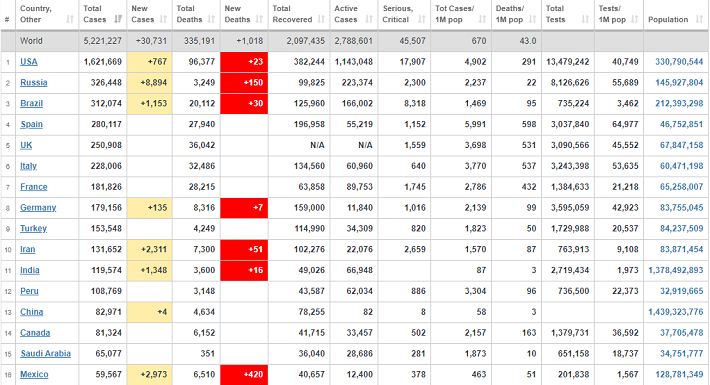Image resolution: width=710 pixels, height=385 pixels.
Task: Open the Saudi Arabia country link
Action: pyautogui.click(x=45, y=353)
